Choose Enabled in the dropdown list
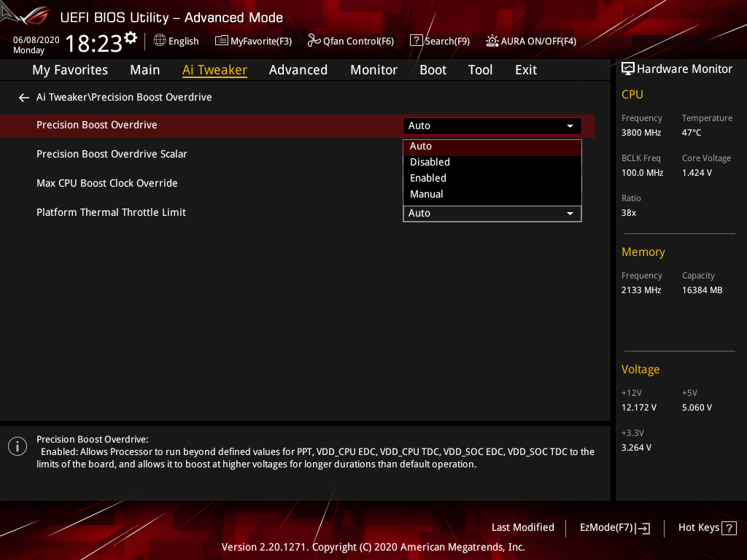This screenshot has height=560, width=747. [x=492, y=178]
